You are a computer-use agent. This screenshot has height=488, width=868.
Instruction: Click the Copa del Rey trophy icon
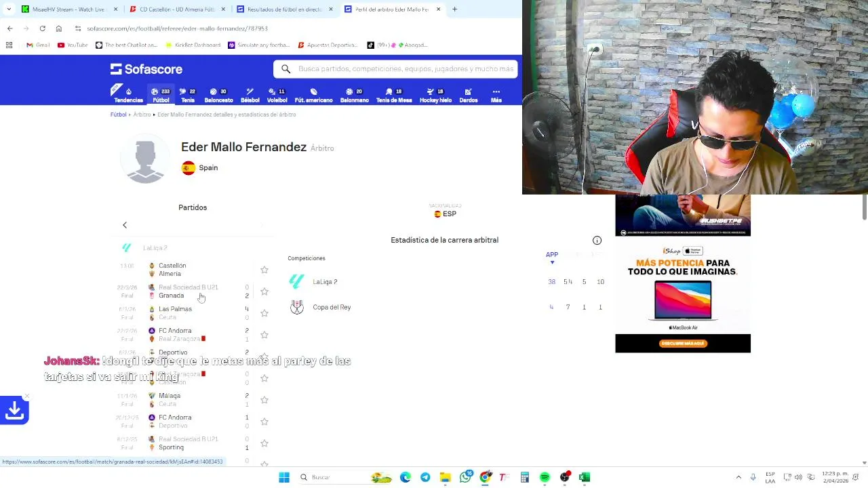pos(296,307)
